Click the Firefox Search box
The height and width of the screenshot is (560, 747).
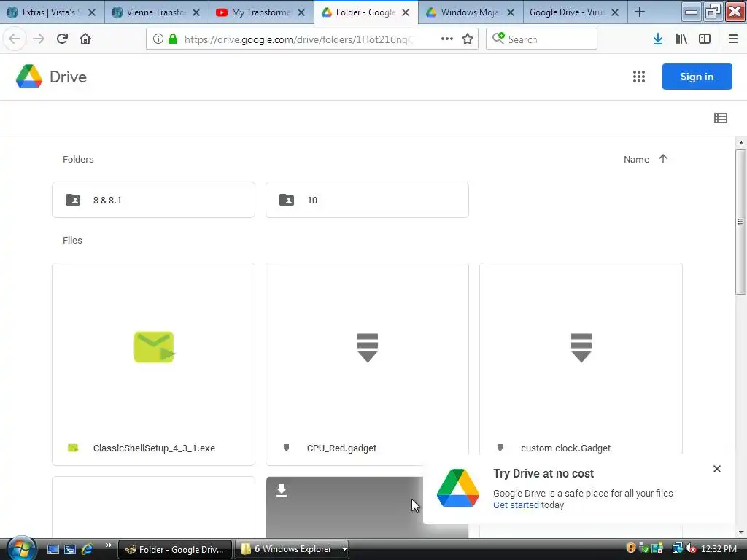tap(541, 39)
